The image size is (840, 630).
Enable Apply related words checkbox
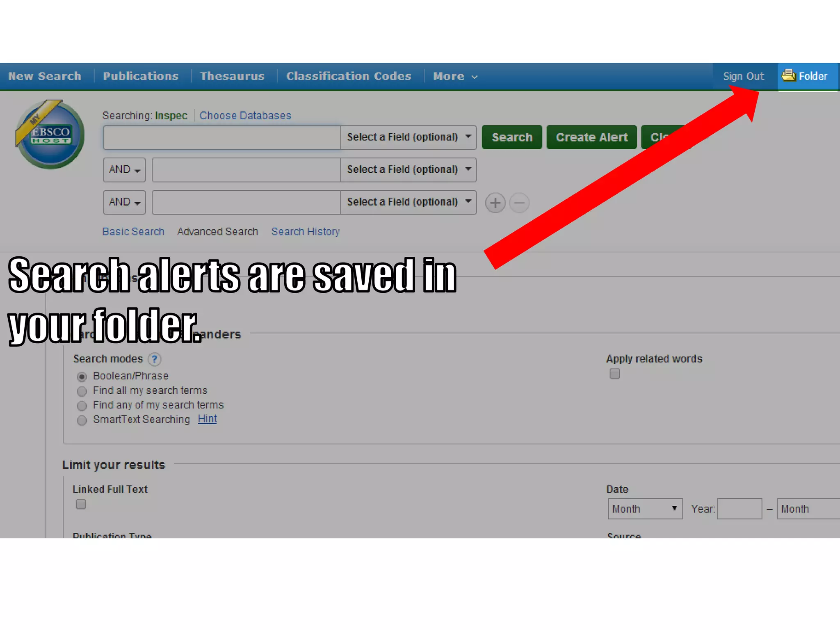pos(614,374)
